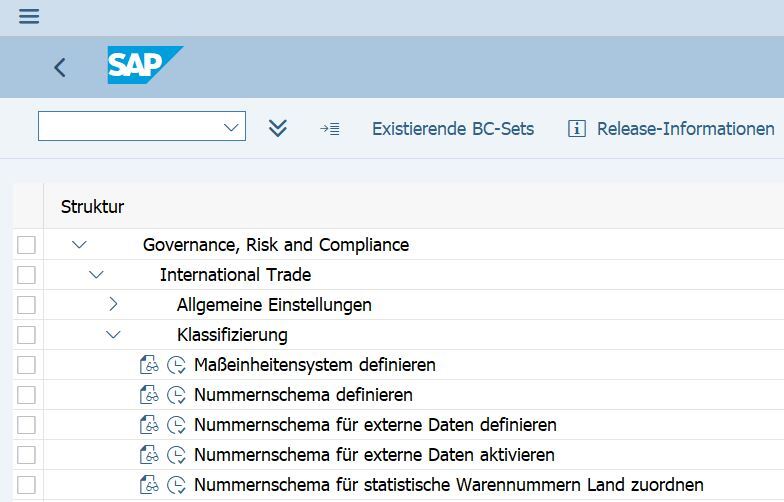Open Release-Informationen
The image size is (784, 502).
[672, 128]
